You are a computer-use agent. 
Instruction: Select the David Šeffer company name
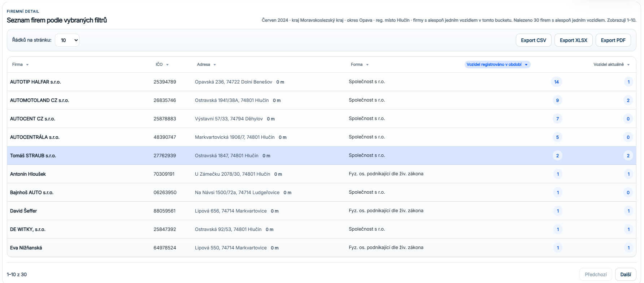pos(23,211)
